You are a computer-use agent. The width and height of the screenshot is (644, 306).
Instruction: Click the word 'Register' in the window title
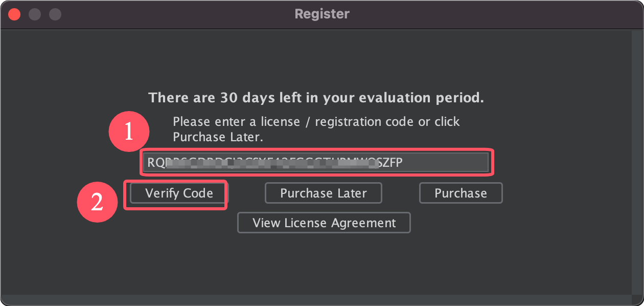point(322,14)
